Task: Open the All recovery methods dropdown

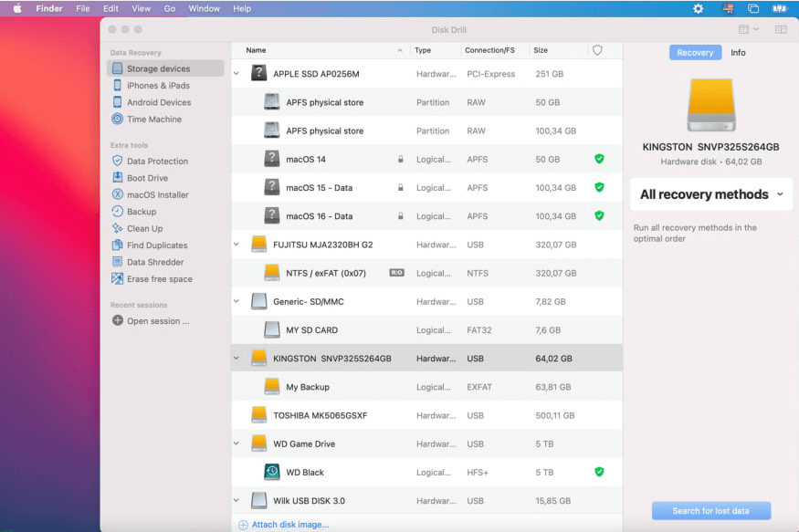Action: (710, 194)
